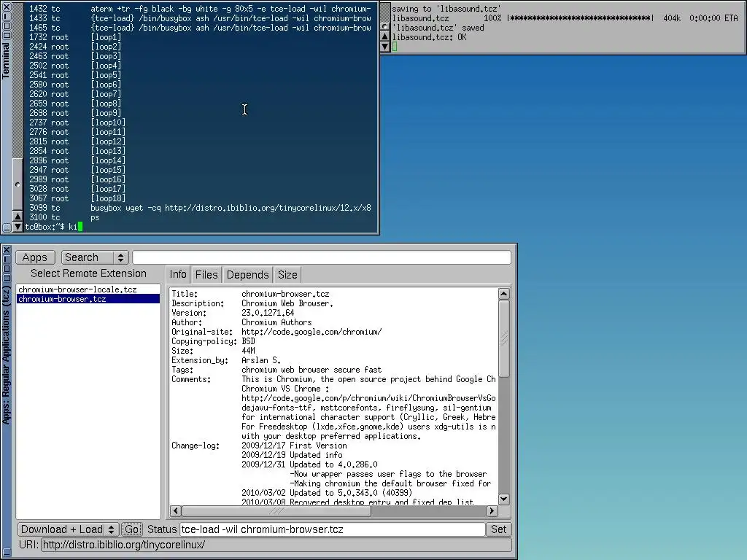Click the down arrow in the libasound download terminal
Screen dimensions: 747x560
(385, 47)
